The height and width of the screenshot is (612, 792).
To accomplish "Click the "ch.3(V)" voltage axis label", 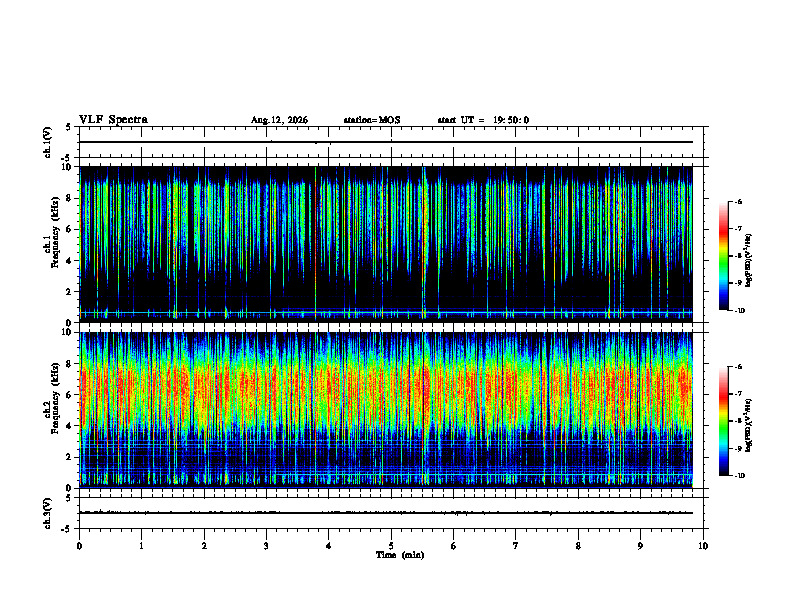I will (x=47, y=513).
